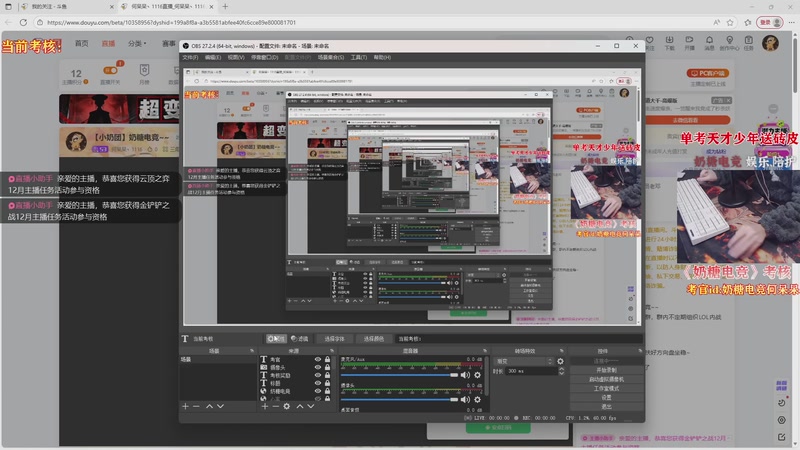Open the 文件(F) menu in OBS

[x=190, y=57]
